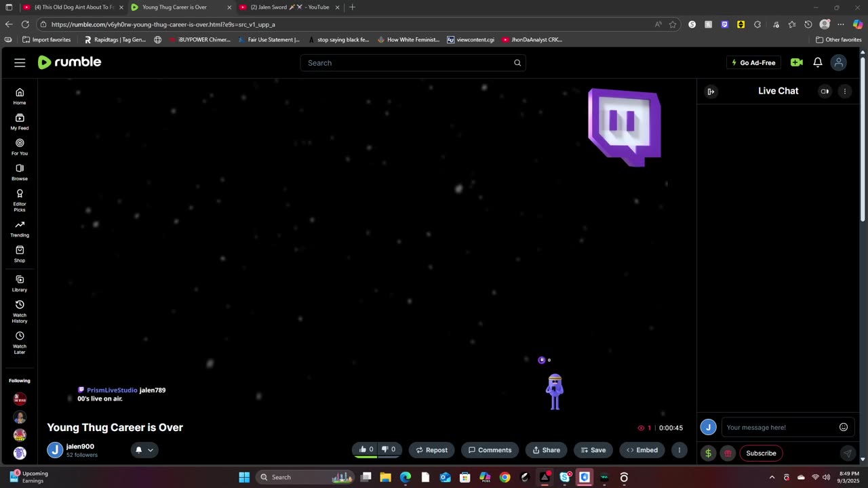The width and height of the screenshot is (868, 488).
Task: Switch to 'This Old Dog' YouTube tab
Action: pyautogui.click(x=73, y=7)
